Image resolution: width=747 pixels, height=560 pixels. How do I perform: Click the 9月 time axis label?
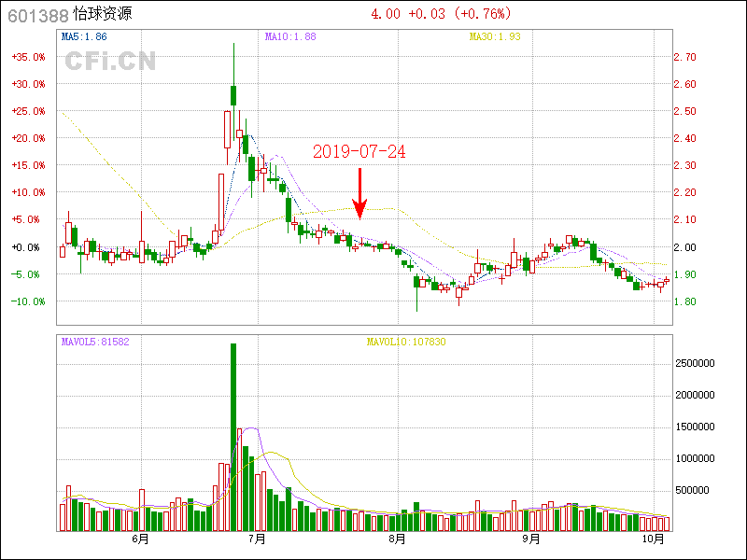pos(531,539)
